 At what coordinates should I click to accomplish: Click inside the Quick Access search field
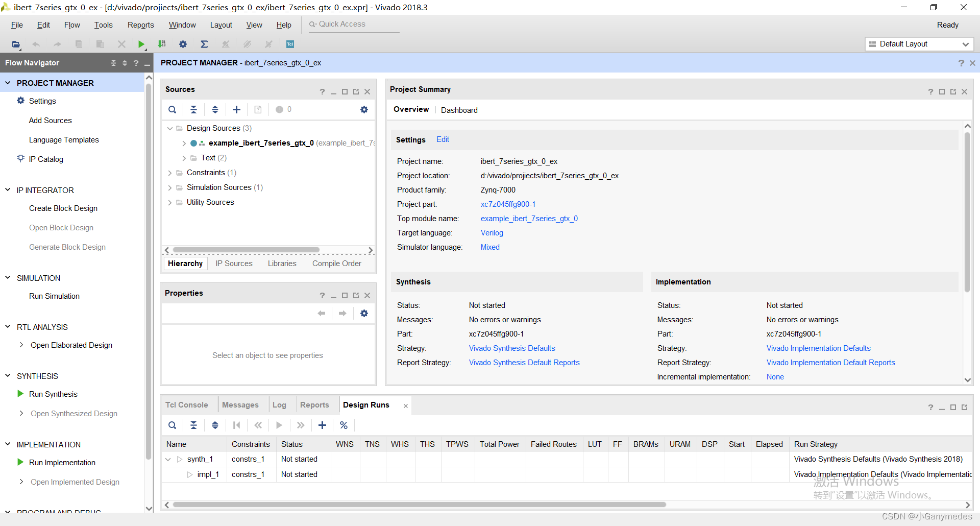(x=353, y=25)
